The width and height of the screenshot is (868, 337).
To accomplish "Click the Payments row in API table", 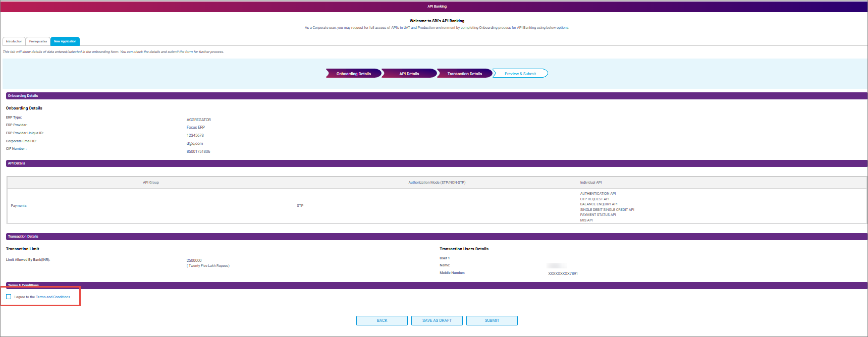I will [19, 206].
